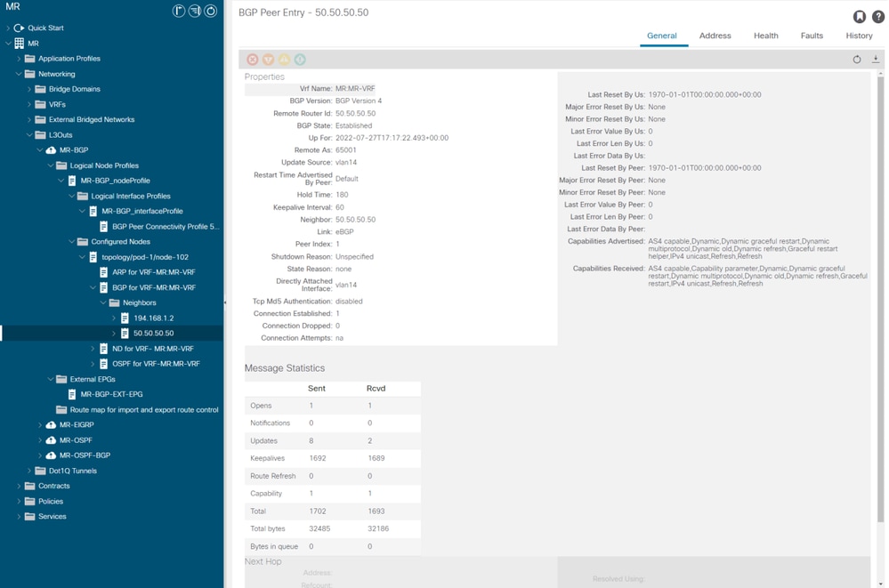Viewport: 889px width, 588px height.
Task: Open the Faults tab
Action: click(x=812, y=36)
